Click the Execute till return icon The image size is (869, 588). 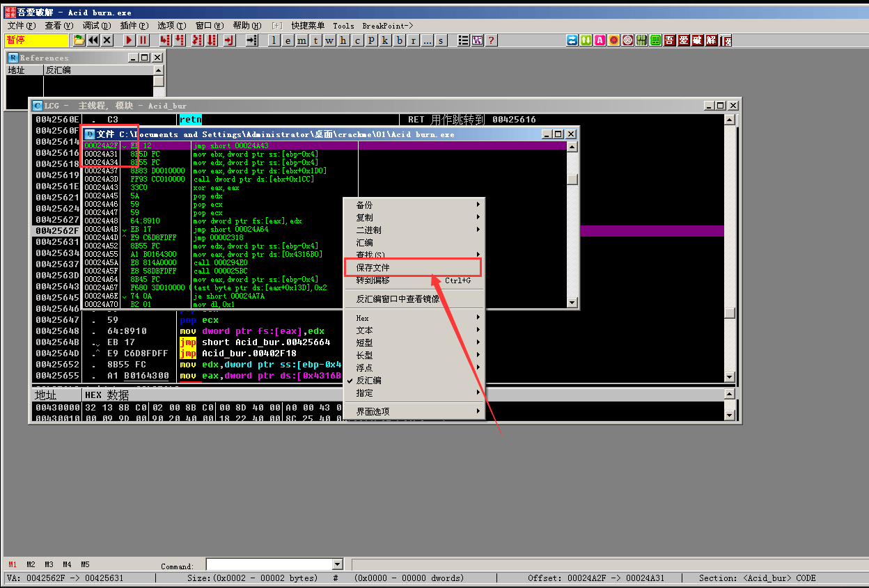(x=229, y=40)
